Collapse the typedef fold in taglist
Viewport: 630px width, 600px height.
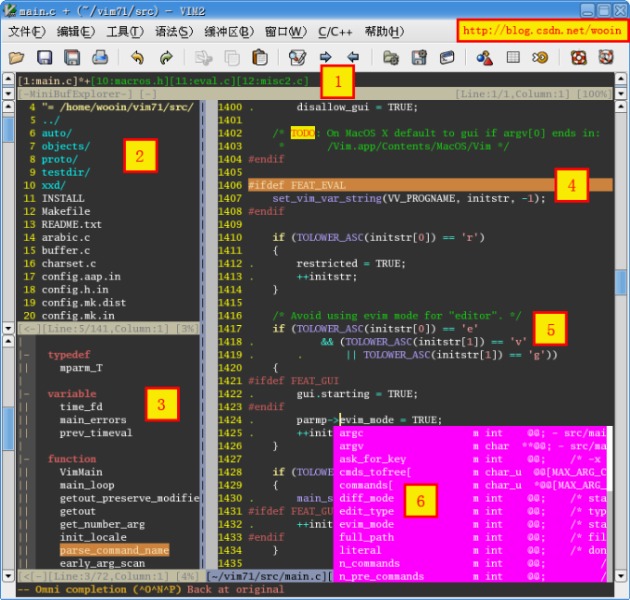(25, 355)
